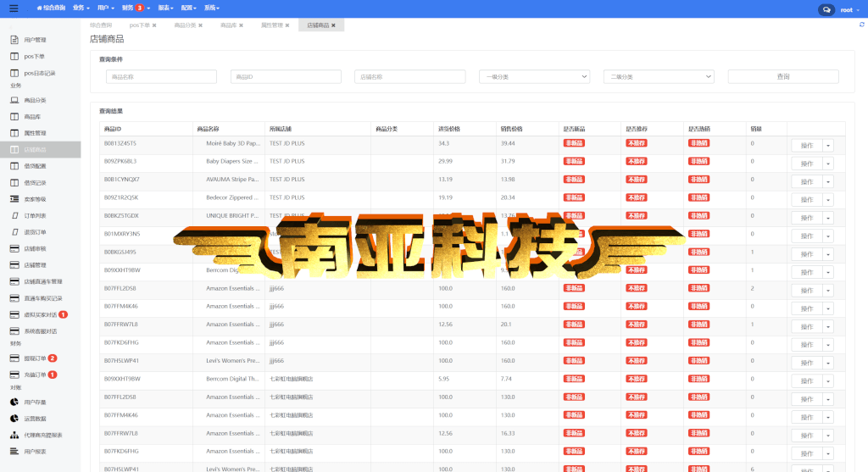
Task: Open 用户管理 icon in sidebar
Action: pyautogui.click(x=14, y=40)
